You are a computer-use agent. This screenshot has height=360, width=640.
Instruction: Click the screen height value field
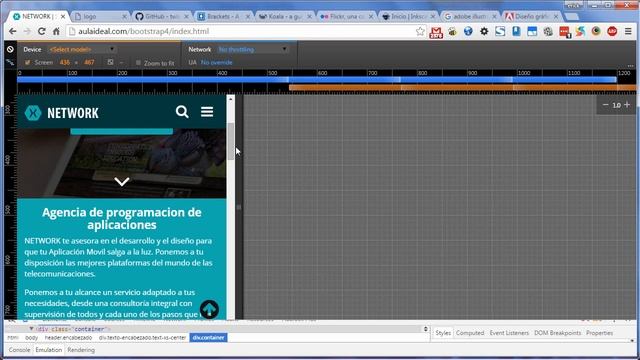pos(89,62)
